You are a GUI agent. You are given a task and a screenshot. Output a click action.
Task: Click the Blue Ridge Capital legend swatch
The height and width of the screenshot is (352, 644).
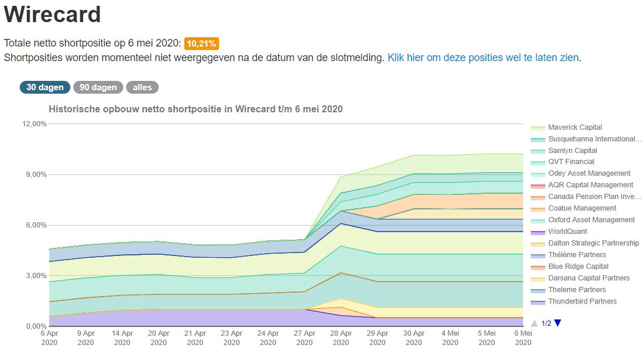pos(537,266)
